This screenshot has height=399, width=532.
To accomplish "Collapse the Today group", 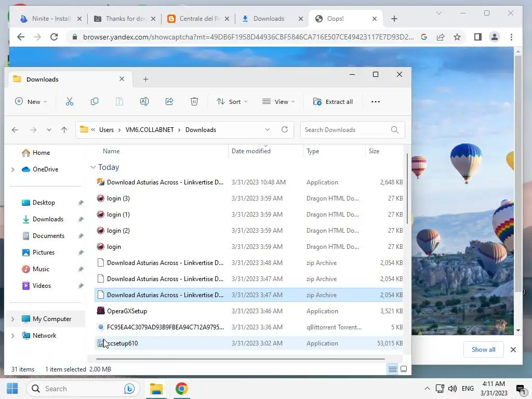I will pos(94,167).
